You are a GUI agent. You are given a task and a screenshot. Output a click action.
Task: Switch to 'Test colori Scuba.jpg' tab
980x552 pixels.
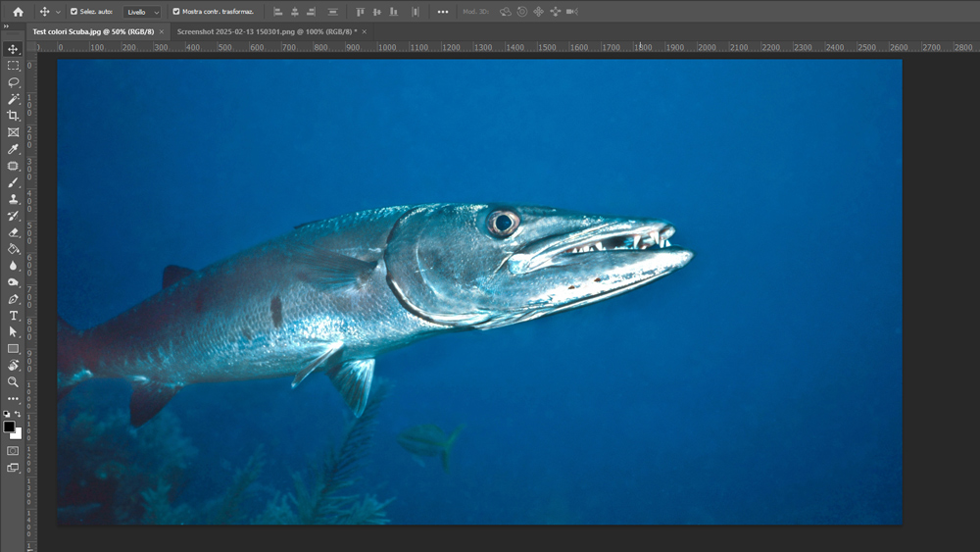point(92,31)
